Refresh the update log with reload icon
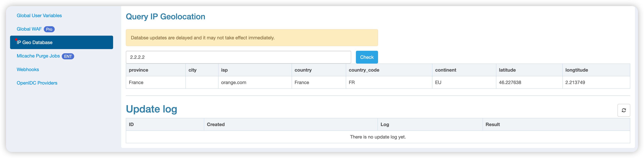The width and height of the screenshot is (644, 158). [624, 110]
